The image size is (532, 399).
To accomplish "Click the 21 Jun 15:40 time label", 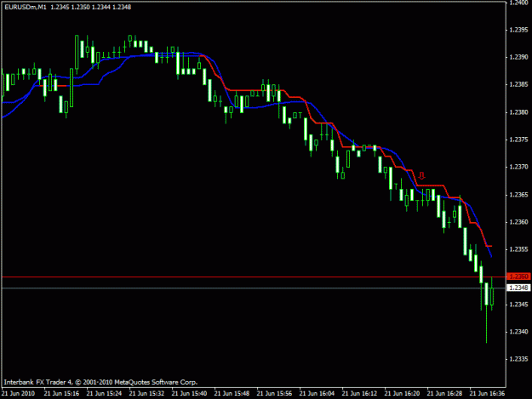I will [x=189, y=393].
